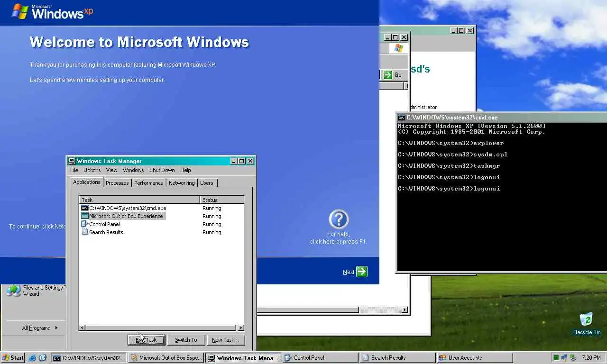Activate Search Results taskbar button
Image resolution: width=607 pixels, height=364 pixels.
click(x=397, y=358)
